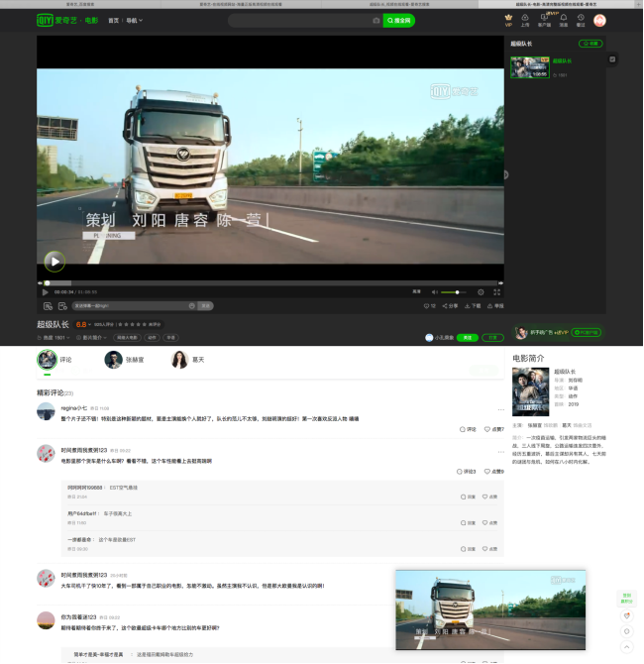This screenshot has height=664, width=644.
Task: Select the 评论 comments tab
Action: [x=54, y=360]
